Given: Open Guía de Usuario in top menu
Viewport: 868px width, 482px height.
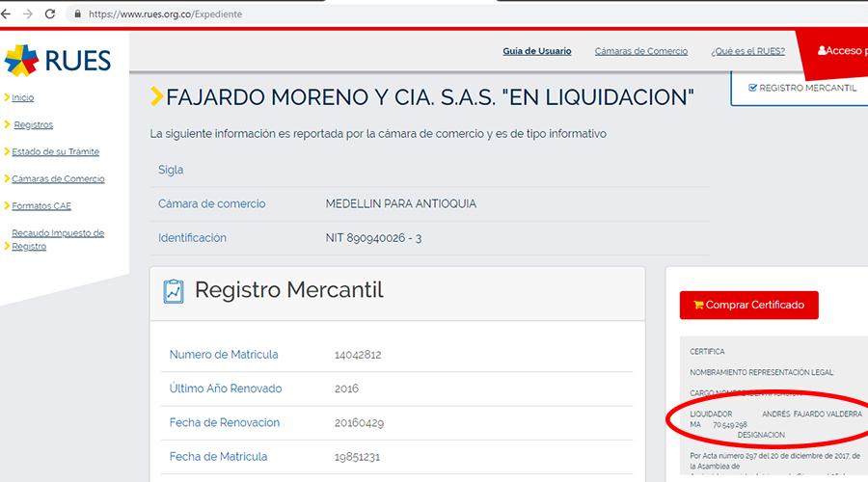Looking at the screenshot, I should click(537, 51).
